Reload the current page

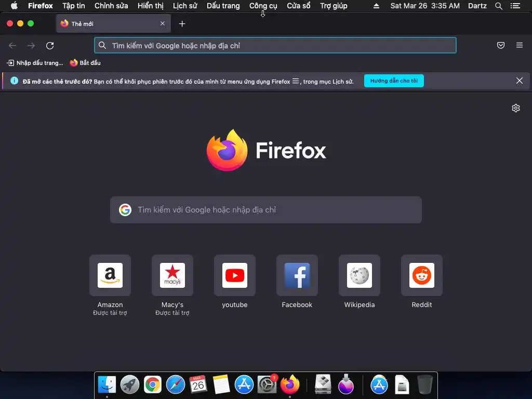(50, 46)
